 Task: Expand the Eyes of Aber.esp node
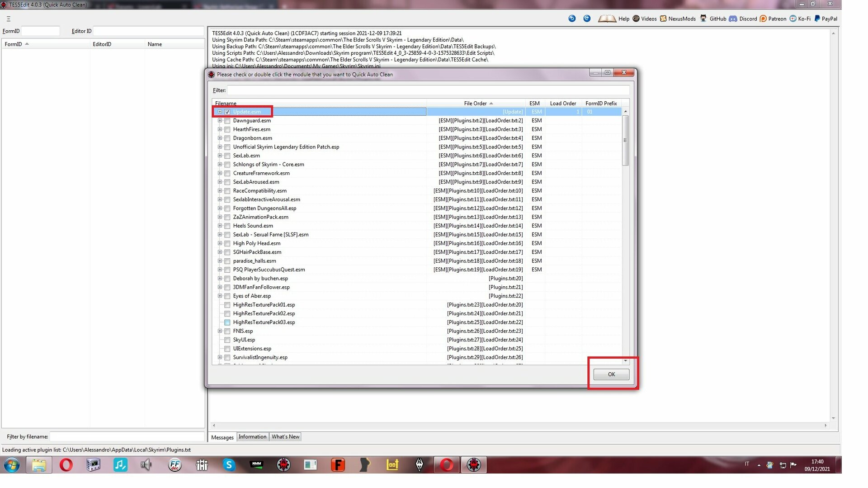click(x=220, y=296)
